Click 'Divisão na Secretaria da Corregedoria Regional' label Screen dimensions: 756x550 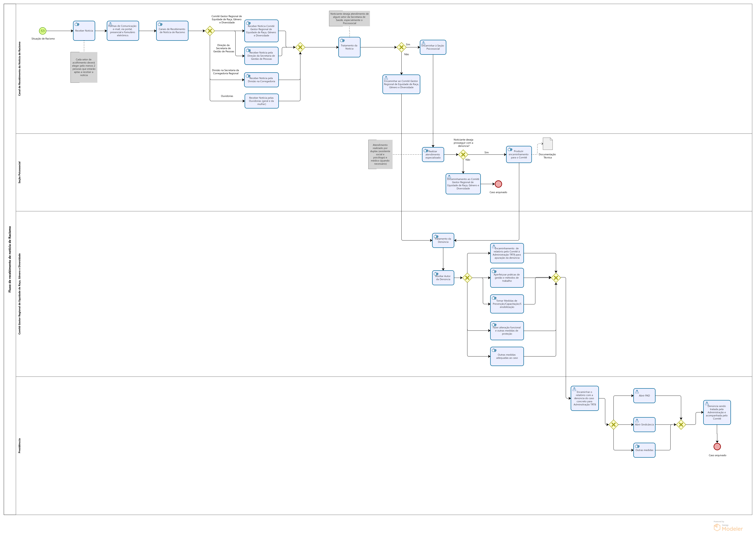pos(225,72)
